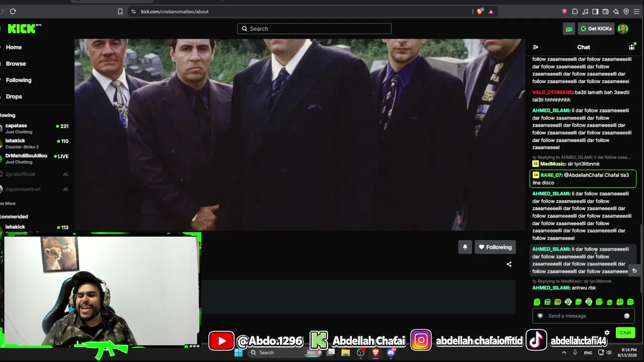This screenshot has height=362, width=644.
Task: Open chat settings gear
Action: point(607,333)
